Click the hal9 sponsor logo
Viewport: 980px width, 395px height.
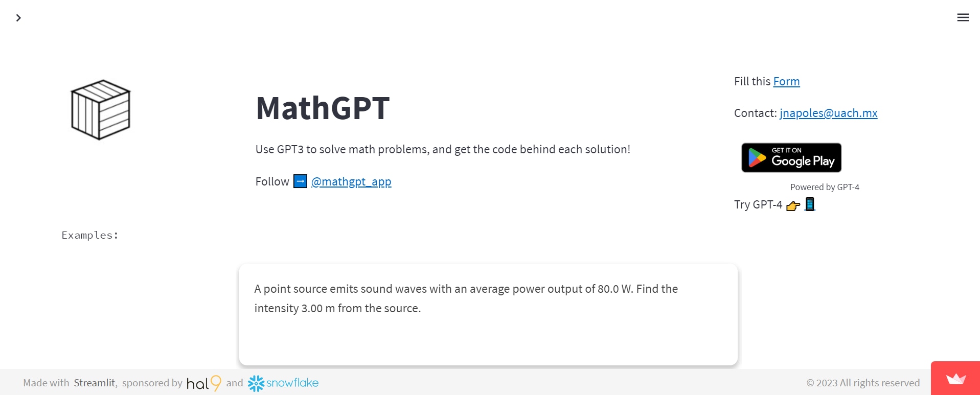tap(203, 383)
